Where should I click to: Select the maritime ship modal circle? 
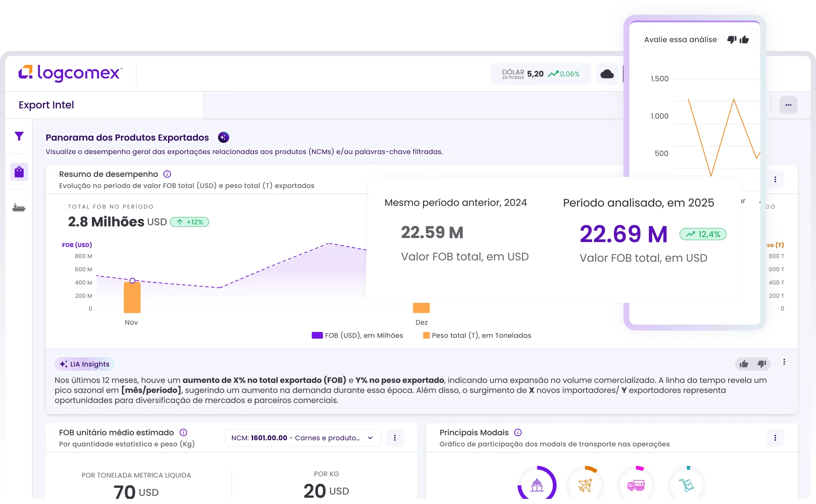coord(537,485)
